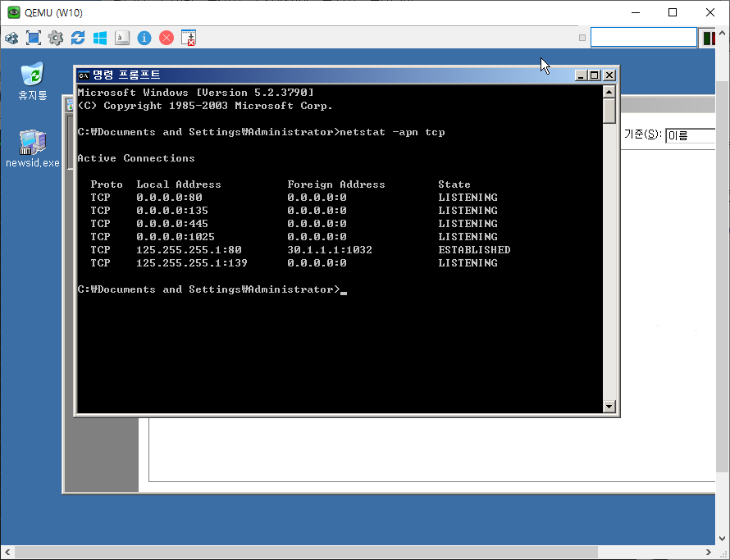Maximize the QEMU (W10) window
Image resolution: width=730 pixels, height=560 pixels.
pyautogui.click(x=673, y=12)
